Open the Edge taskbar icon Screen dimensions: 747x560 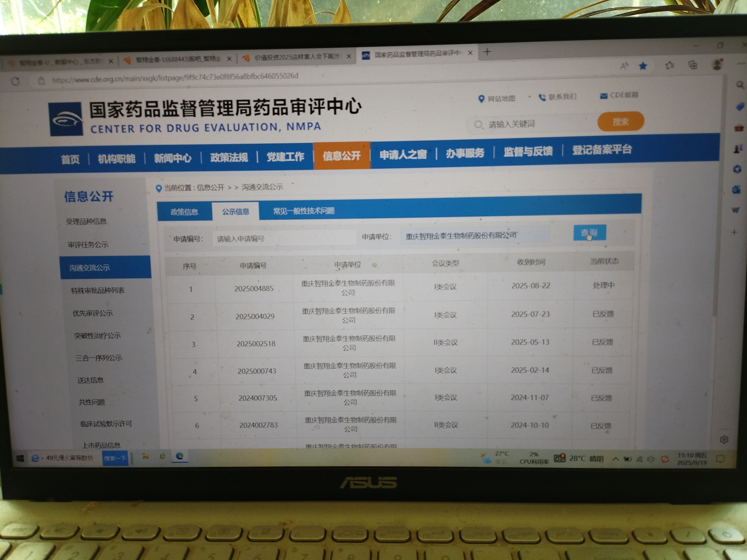tap(180, 456)
